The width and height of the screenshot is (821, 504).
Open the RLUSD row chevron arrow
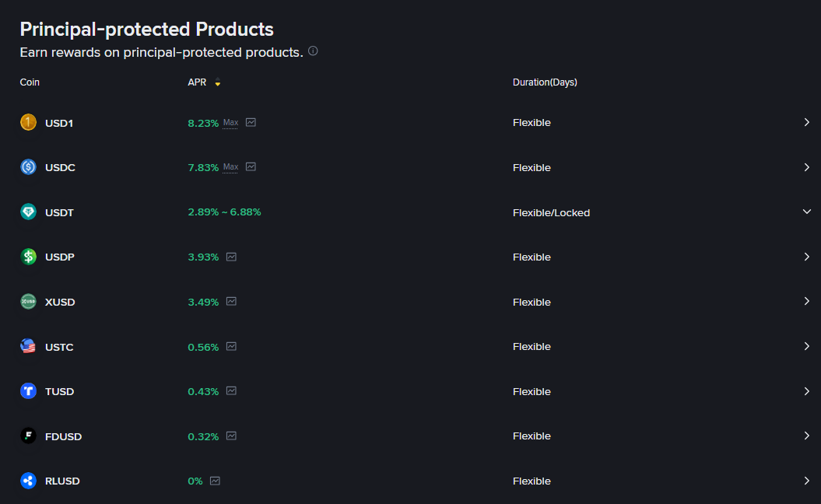coord(807,481)
